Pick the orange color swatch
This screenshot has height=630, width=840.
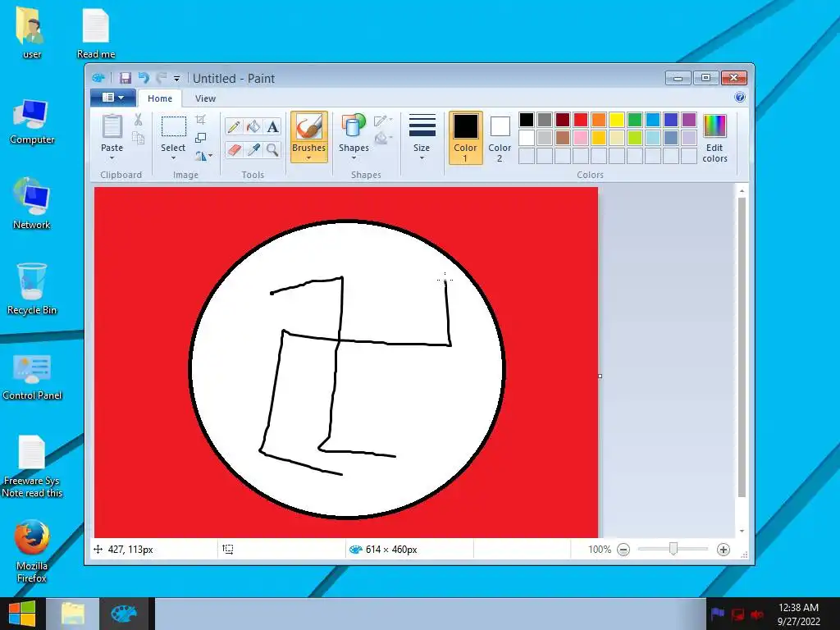point(598,120)
